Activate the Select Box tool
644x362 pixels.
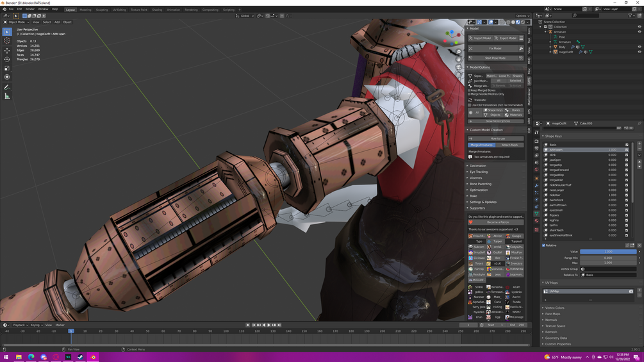(x=7, y=31)
